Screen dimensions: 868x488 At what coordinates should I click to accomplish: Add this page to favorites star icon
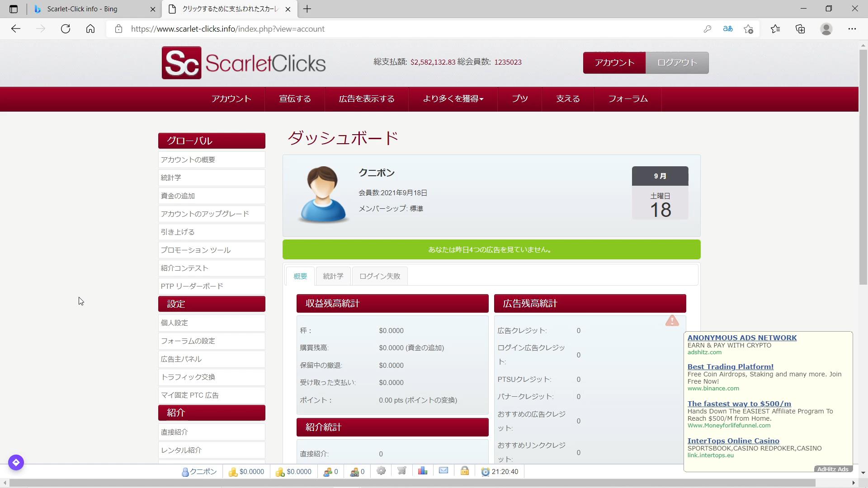[x=748, y=29]
